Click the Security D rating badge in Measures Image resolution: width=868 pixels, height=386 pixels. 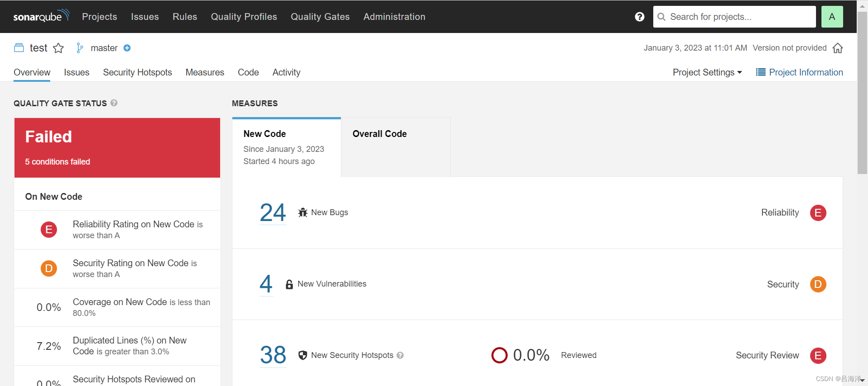click(x=818, y=284)
